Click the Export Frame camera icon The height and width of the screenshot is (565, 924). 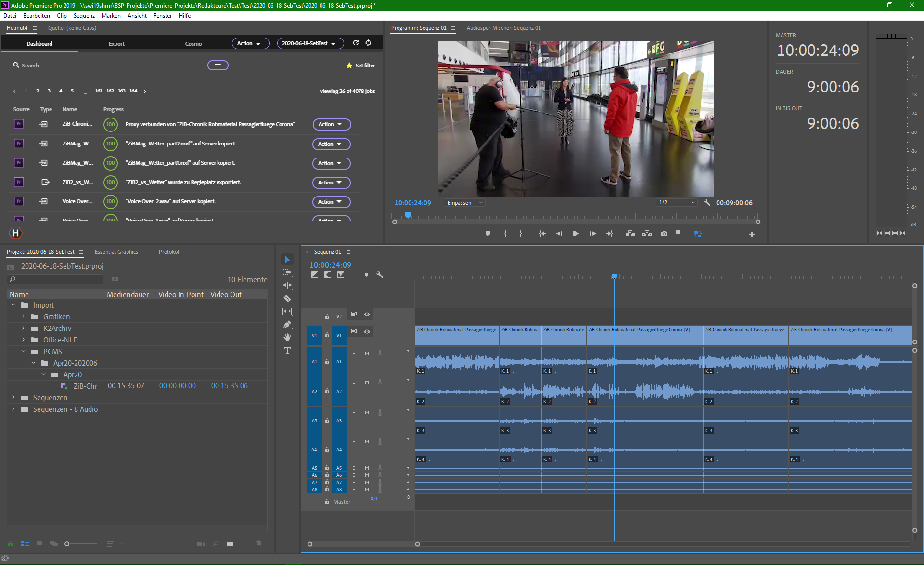click(664, 234)
